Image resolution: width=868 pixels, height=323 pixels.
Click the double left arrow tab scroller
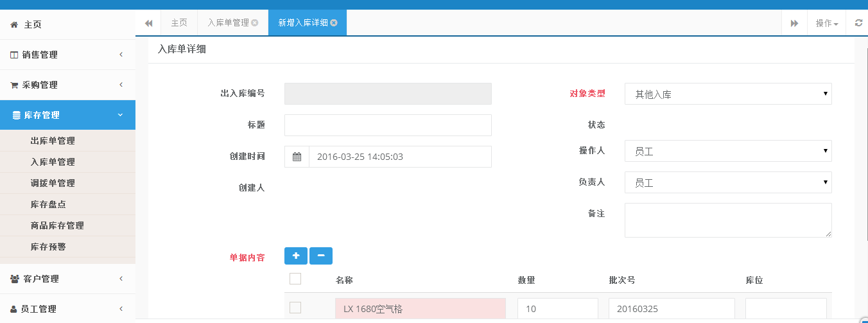[x=148, y=23]
